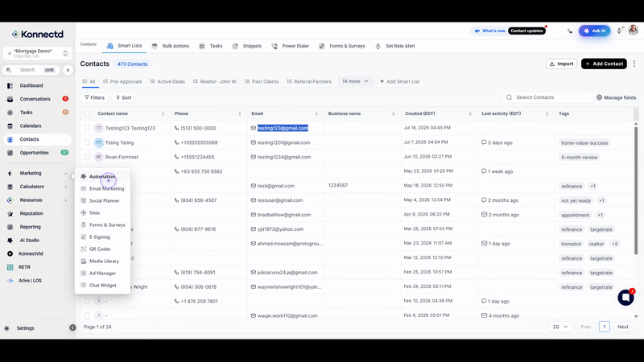The image size is (644, 362).
Task: Click the Add Smart List button
Action: [399, 82]
